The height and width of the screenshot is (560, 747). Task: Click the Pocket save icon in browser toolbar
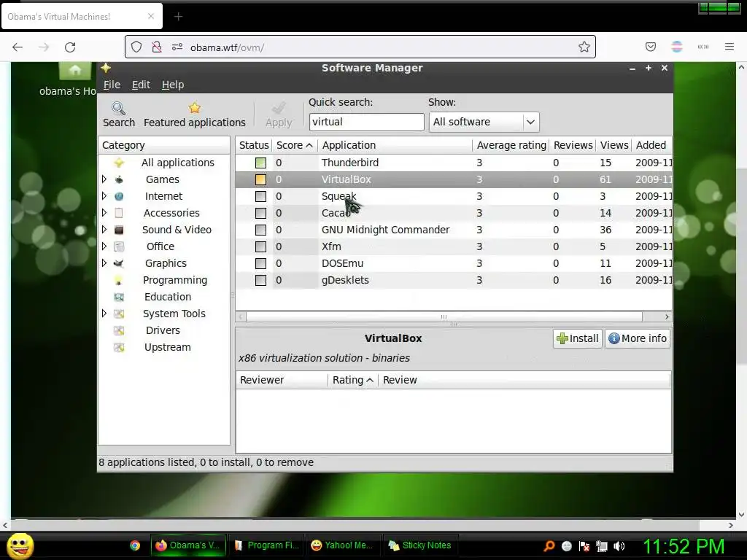point(650,47)
